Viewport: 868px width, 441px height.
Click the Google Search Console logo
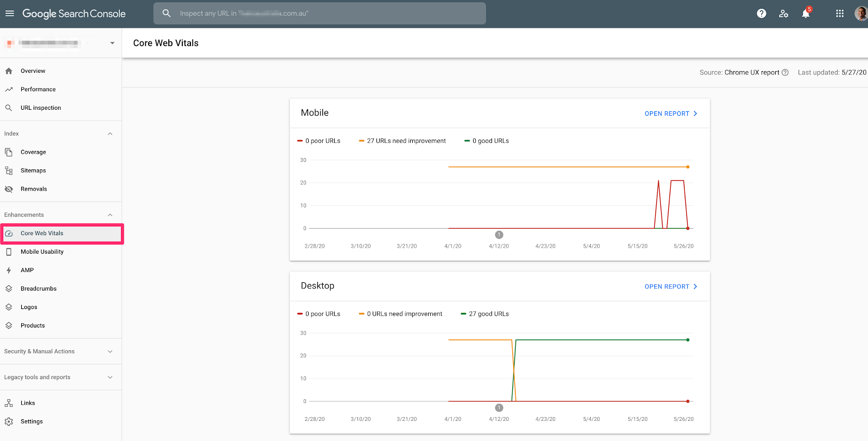coord(74,14)
